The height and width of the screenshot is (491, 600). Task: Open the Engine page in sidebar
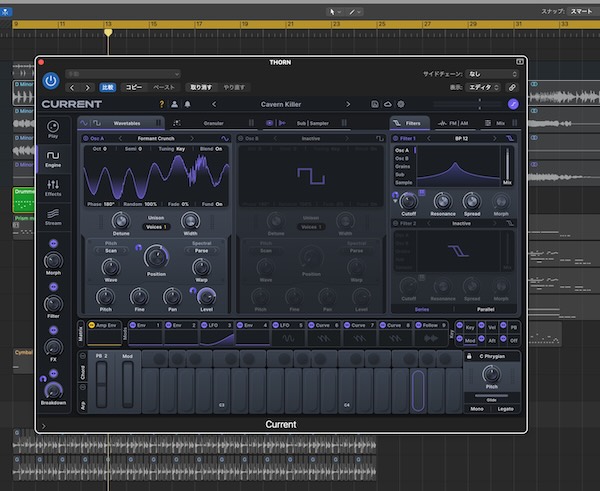coord(53,159)
